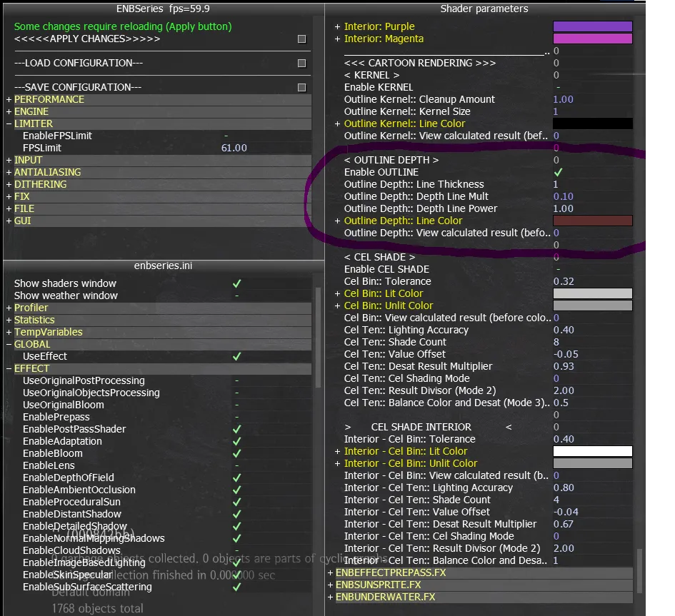Image resolution: width=675 pixels, height=616 pixels.
Task: Click the Interior Purple color swatch
Action: pos(592,26)
